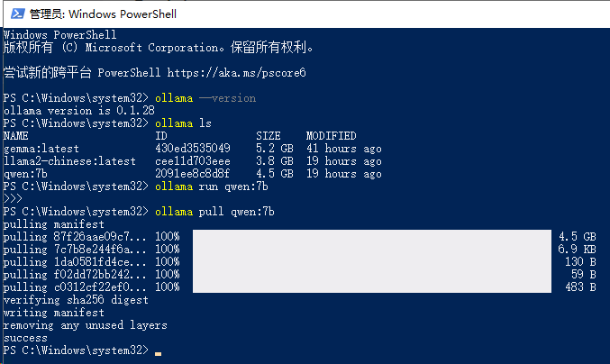Screen dimensions: 610x364
Task: Click the progress bar for layer 87f26aae09c7
Action: click(371, 237)
